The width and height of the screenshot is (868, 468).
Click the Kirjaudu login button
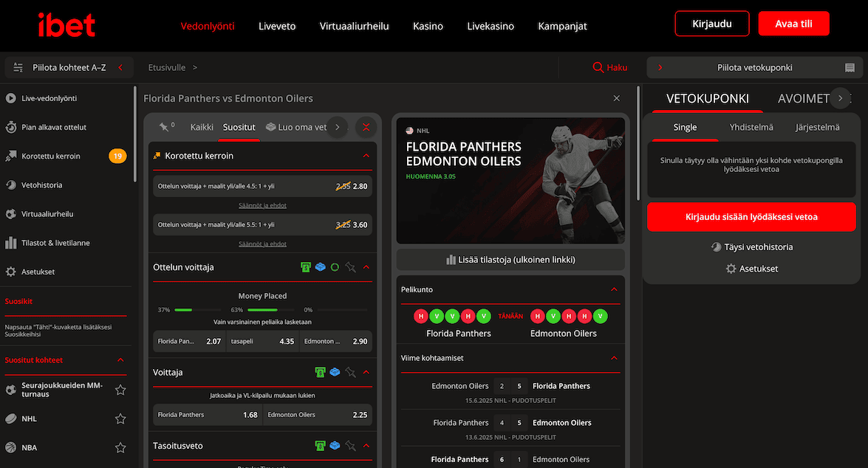(712, 24)
